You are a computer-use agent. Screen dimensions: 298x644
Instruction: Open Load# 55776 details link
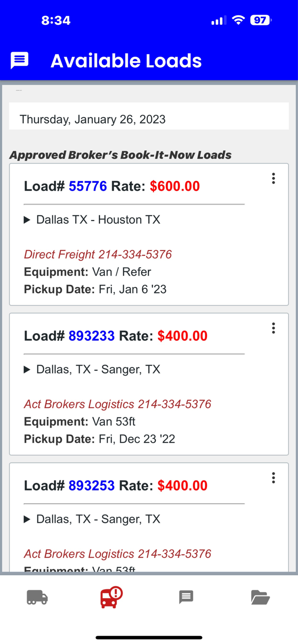click(88, 186)
